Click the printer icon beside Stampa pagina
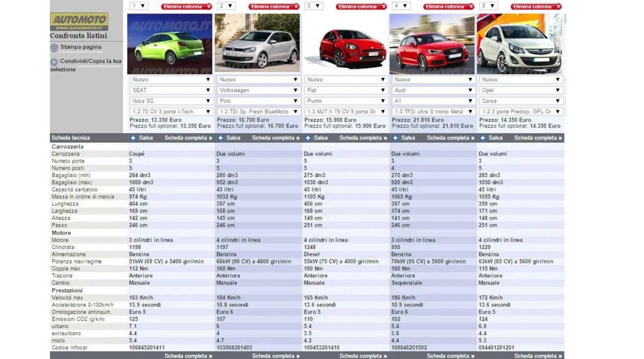 click(x=54, y=48)
